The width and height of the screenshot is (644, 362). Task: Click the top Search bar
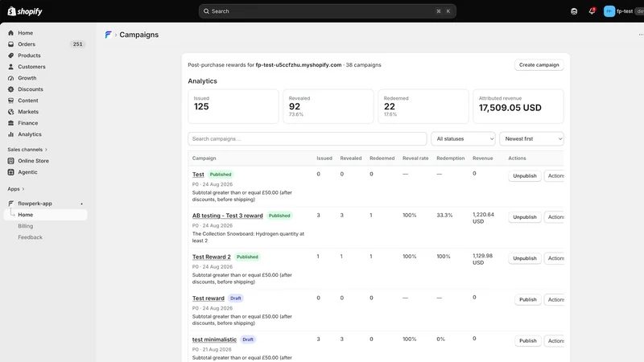[328, 11]
